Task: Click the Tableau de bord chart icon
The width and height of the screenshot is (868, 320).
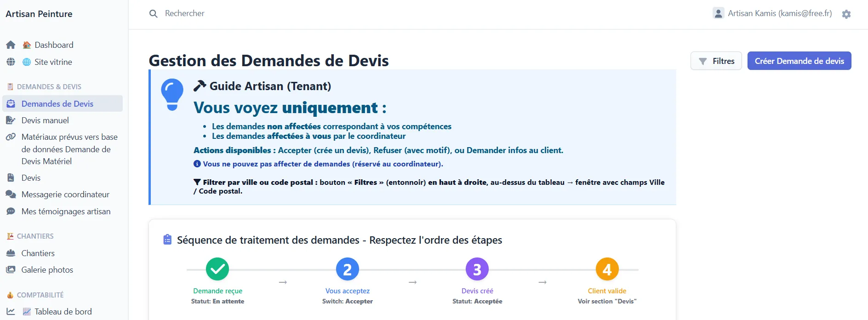Action: [x=11, y=312]
